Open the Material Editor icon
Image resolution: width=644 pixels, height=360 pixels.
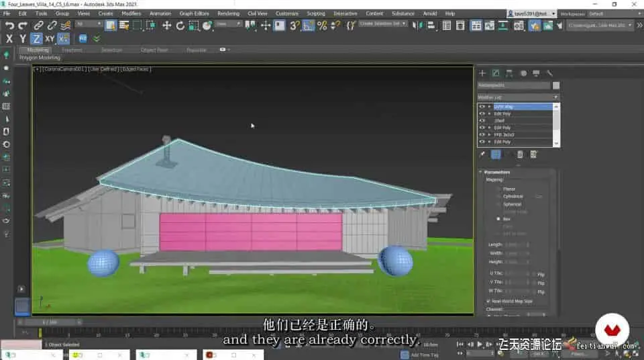[x=519, y=26]
